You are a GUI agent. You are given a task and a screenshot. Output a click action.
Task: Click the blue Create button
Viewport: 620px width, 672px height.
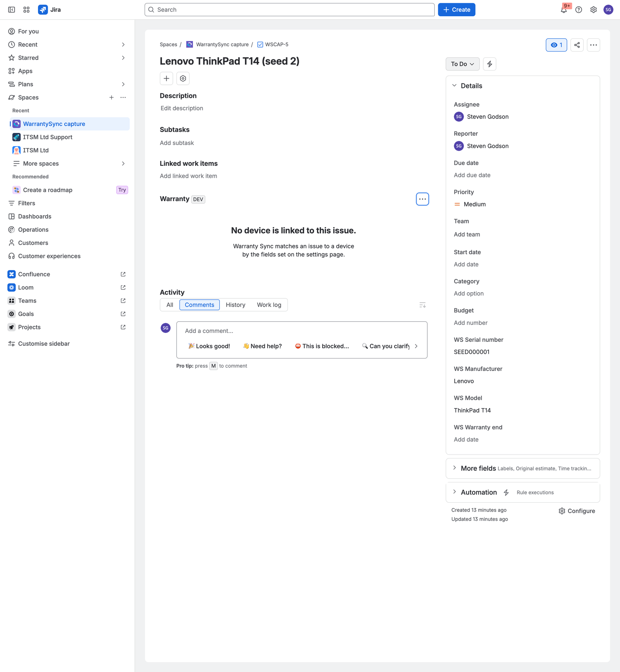coord(456,10)
